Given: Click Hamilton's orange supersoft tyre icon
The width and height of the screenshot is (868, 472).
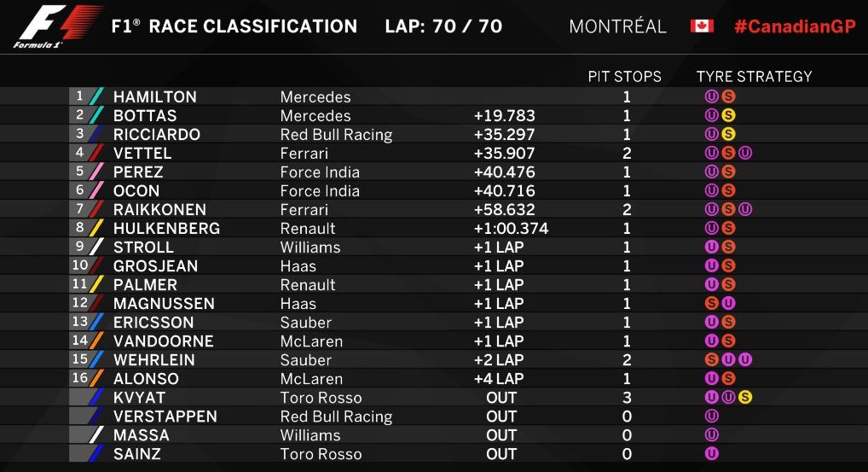Looking at the screenshot, I should [728, 96].
